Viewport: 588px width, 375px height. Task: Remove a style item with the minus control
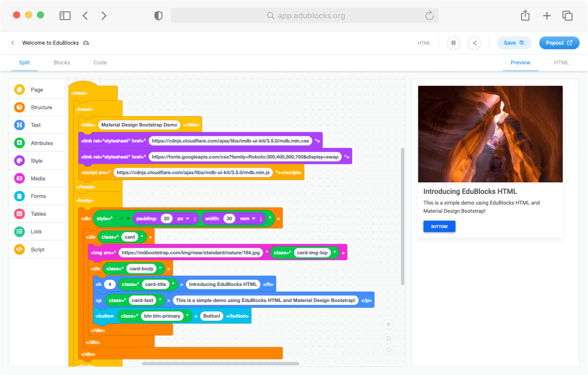click(121, 219)
